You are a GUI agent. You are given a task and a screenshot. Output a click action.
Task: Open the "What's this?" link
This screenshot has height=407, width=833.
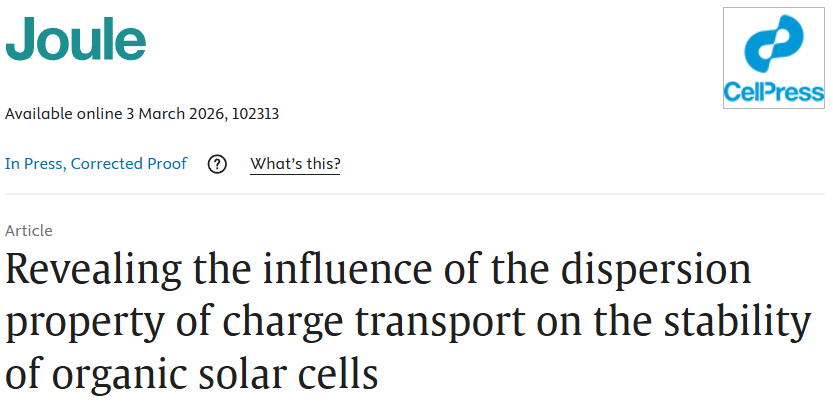coord(295,164)
